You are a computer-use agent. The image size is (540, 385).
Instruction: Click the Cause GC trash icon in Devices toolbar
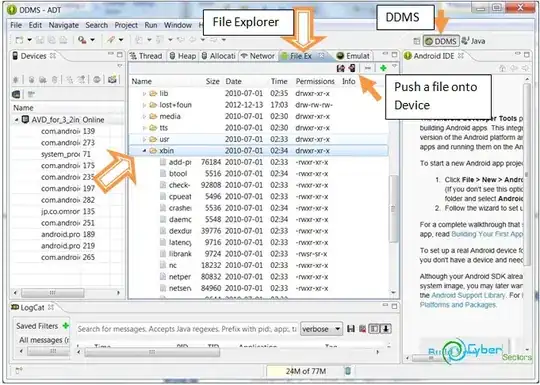tap(54, 80)
